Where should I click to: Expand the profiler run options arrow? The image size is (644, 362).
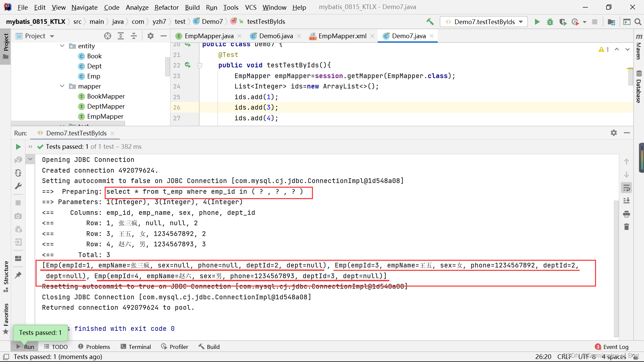585,22
